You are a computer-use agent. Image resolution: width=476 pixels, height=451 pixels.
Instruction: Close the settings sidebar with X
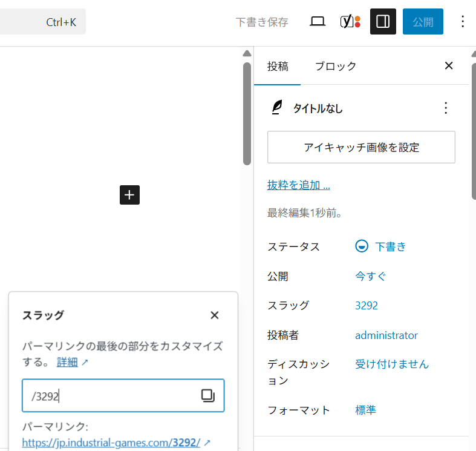449,66
